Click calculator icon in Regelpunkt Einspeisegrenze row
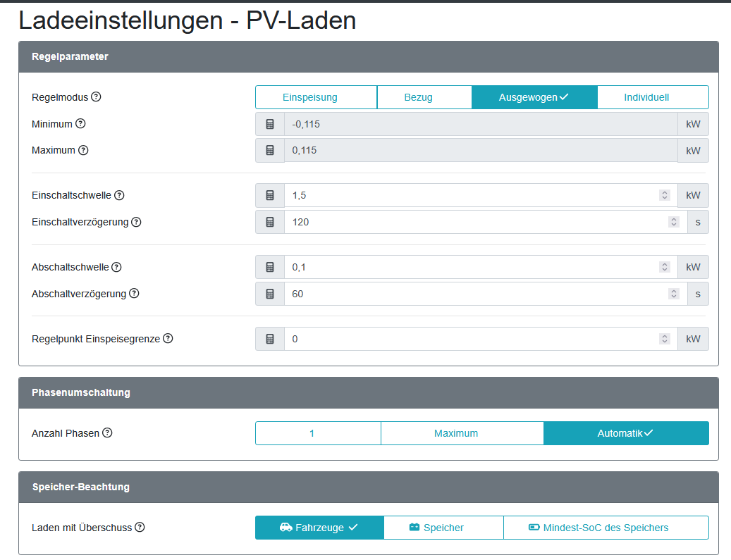 click(270, 339)
